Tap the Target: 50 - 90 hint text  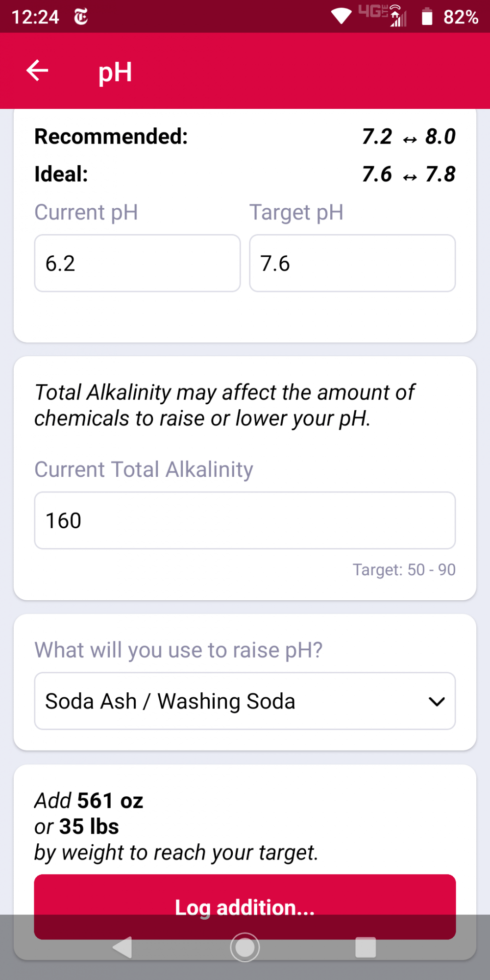(404, 569)
